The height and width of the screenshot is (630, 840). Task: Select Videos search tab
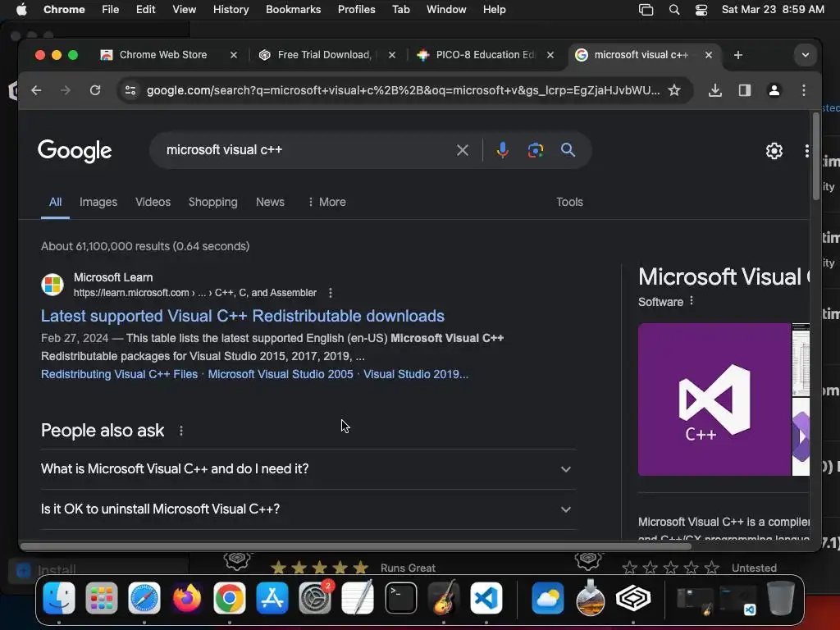[x=153, y=202]
